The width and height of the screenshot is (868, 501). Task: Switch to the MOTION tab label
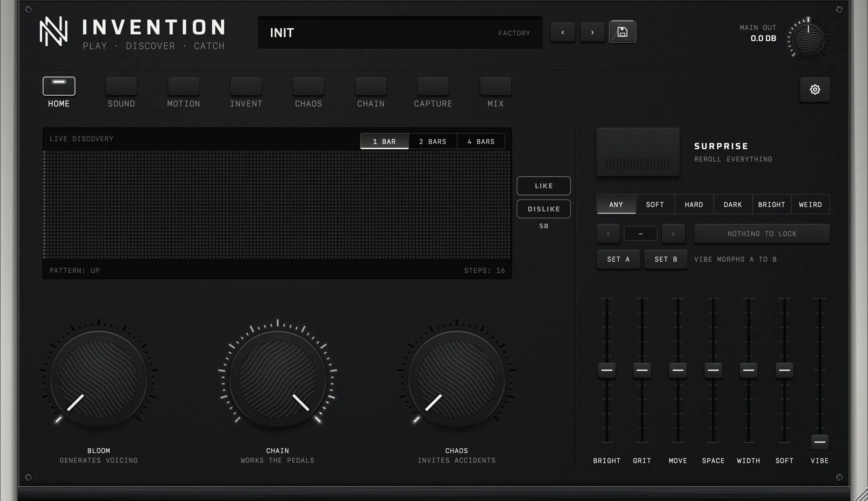pos(183,104)
